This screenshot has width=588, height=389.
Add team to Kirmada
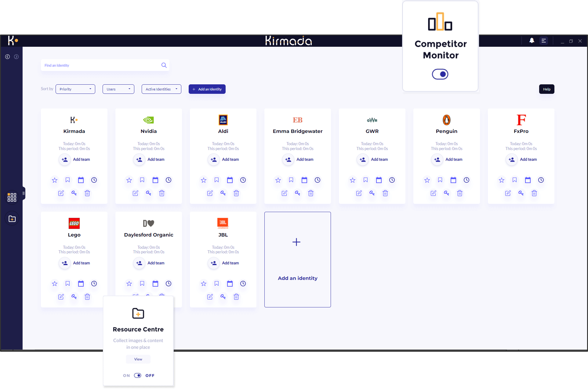point(74,160)
